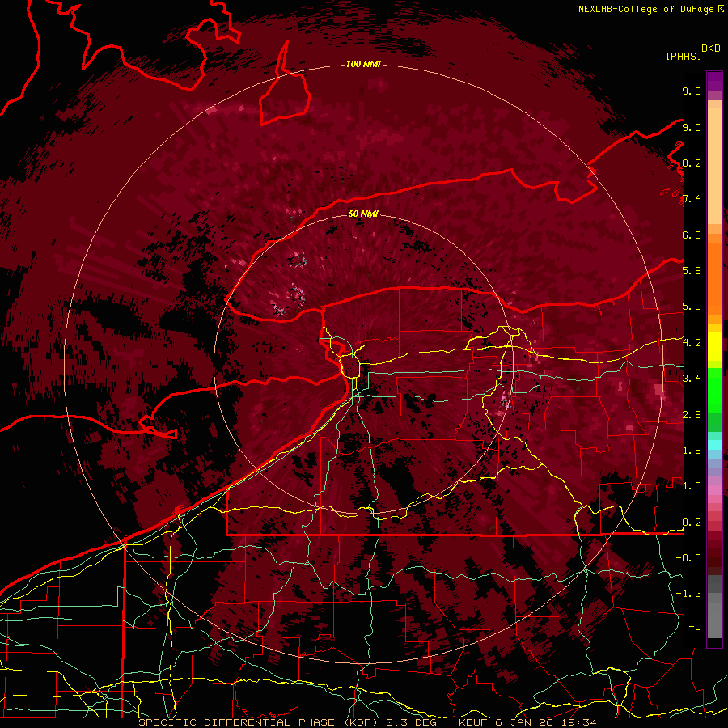Select the 6.6 scale value
The width and height of the screenshot is (728, 728).
pyautogui.click(x=692, y=235)
